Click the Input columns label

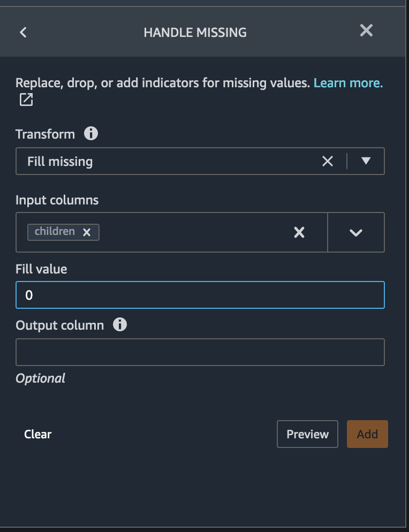click(57, 200)
